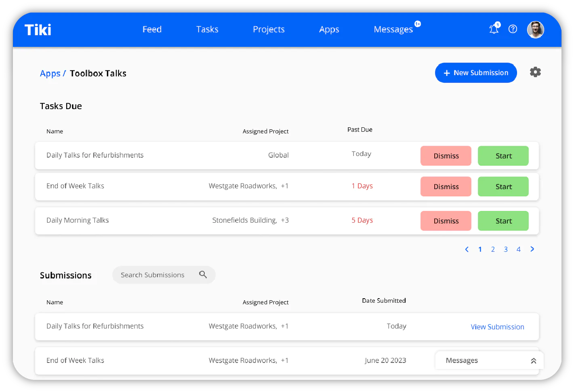Screen dimensions: 574x392
Task: Click the Search Submissions input field
Action: tap(164, 275)
